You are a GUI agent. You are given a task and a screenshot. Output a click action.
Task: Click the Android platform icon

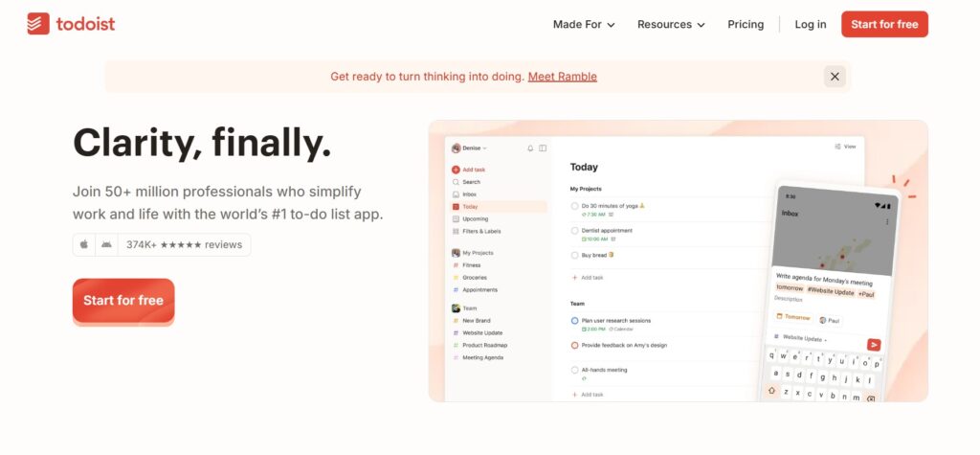click(106, 245)
